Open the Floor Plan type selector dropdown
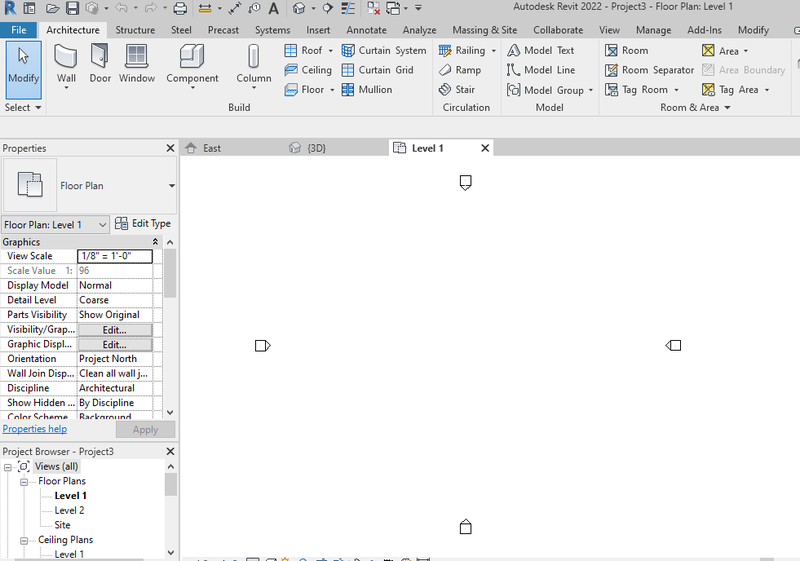The image size is (800, 561). (171, 186)
